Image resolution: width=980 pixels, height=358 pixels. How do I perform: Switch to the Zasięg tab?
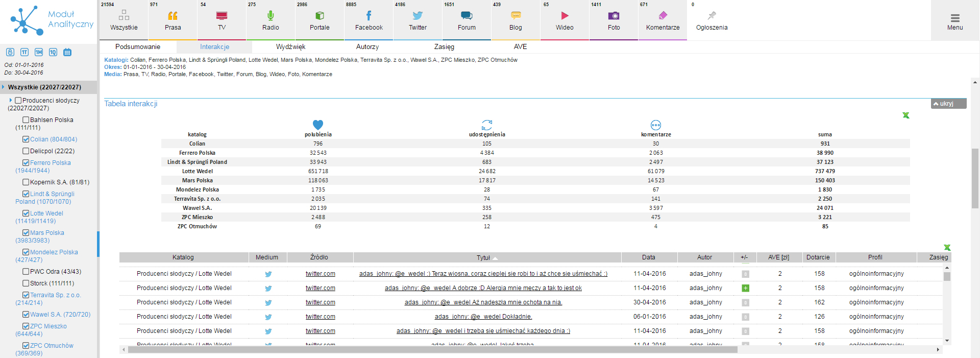pos(444,46)
